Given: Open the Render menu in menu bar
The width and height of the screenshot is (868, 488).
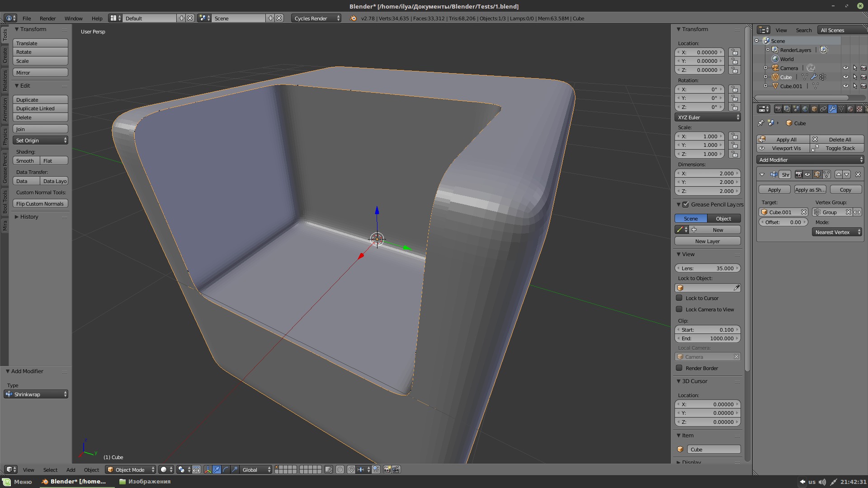Looking at the screenshot, I should pos(47,18).
